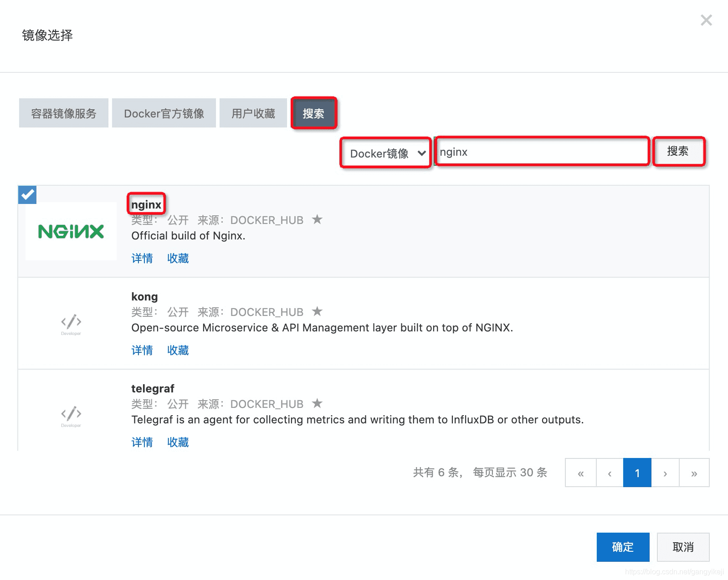Switch to the Docker官方镜像 tab
The width and height of the screenshot is (728, 580).
click(x=164, y=113)
